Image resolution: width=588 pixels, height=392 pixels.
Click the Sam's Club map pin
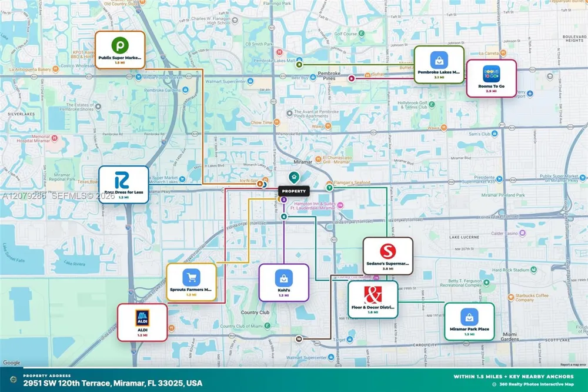coord(495,134)
